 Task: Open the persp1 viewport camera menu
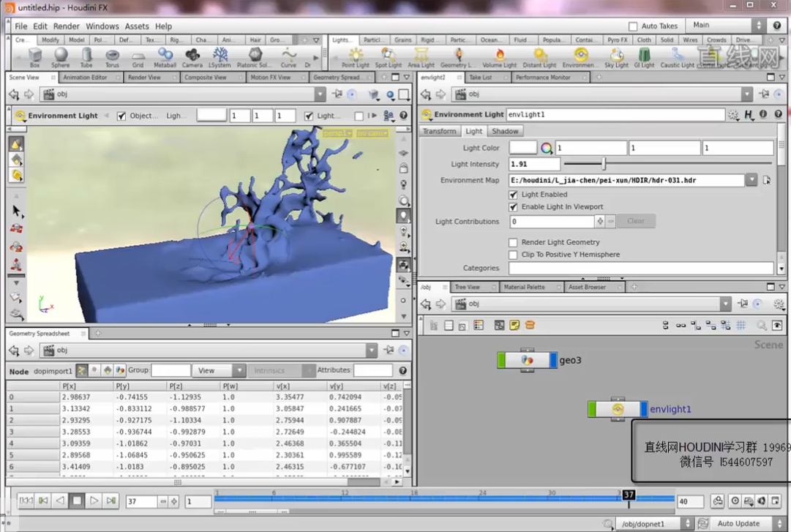click(x=337, y=133)
